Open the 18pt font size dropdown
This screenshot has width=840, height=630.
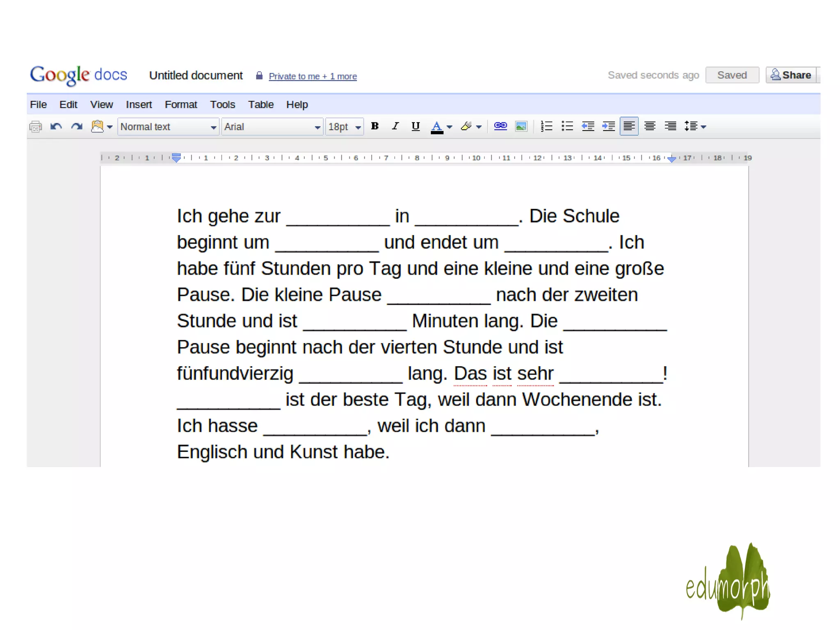point(345,127)
